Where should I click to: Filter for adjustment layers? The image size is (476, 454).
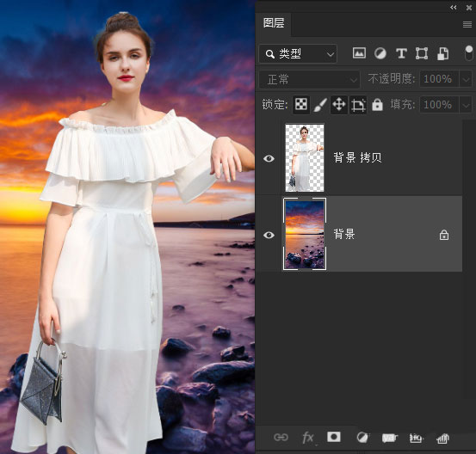pyautogui.click(x=380, y=53)
